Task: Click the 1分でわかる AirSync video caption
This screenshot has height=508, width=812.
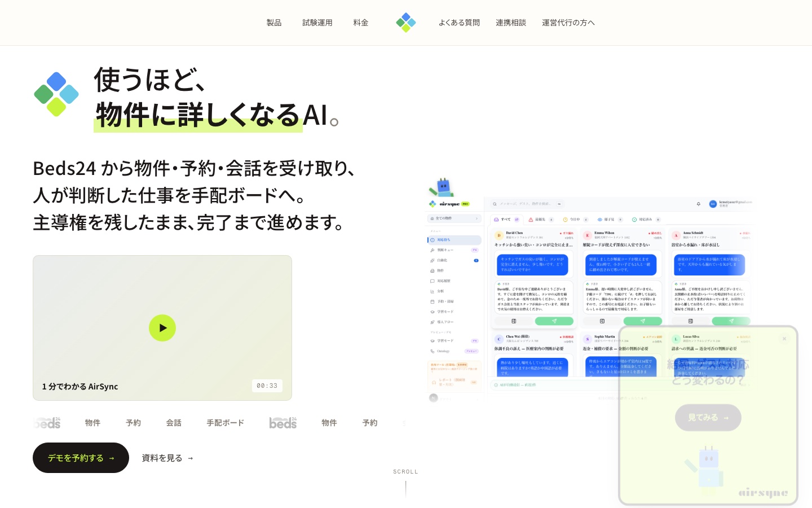Action: point(80,387)
